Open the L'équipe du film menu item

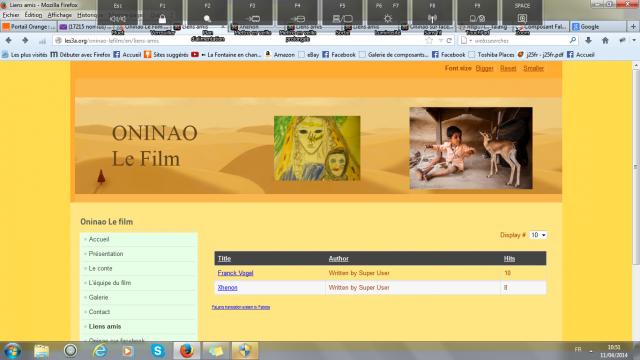click(110, 283)
